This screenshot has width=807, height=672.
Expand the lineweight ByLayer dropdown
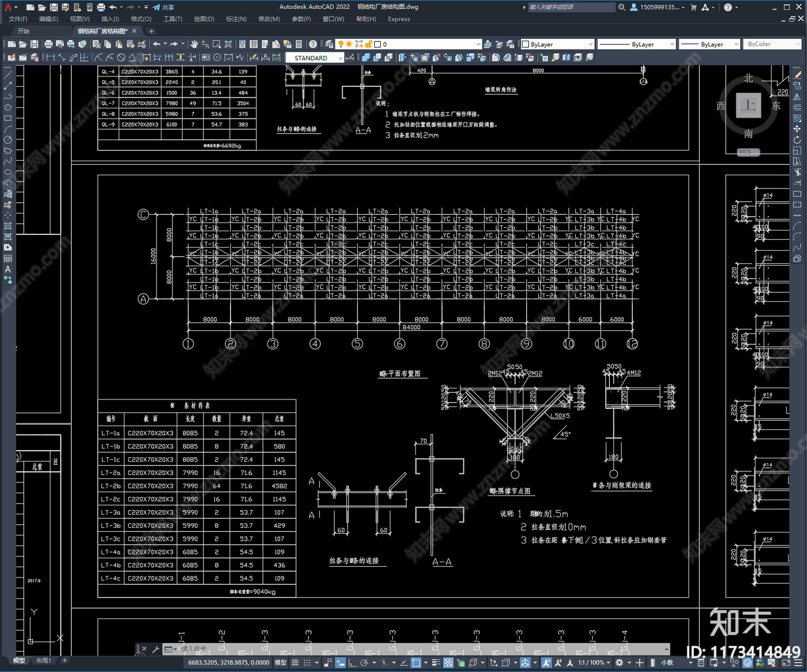click(736, 44)
